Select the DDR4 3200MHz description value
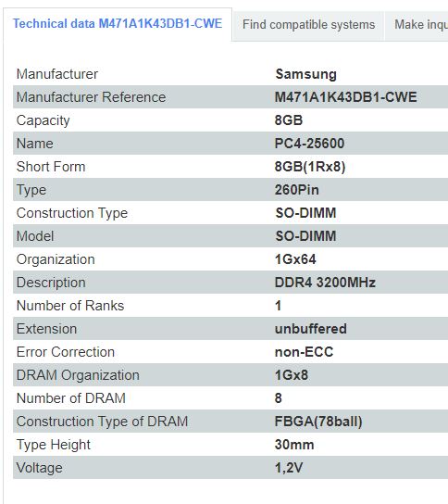This screenshot has width=448, height=504. pos(325,283)
